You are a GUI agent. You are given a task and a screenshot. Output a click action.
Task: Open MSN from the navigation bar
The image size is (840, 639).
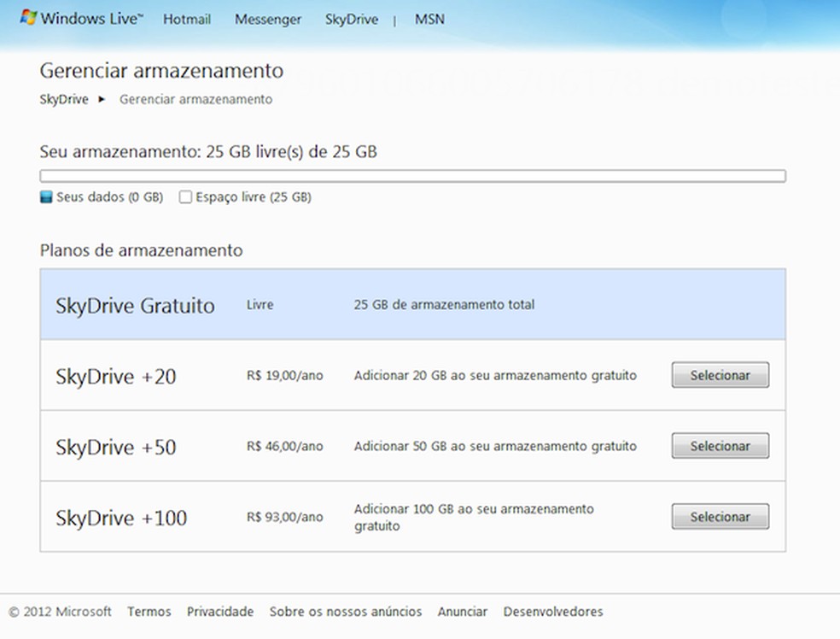(x=429, y=19)
